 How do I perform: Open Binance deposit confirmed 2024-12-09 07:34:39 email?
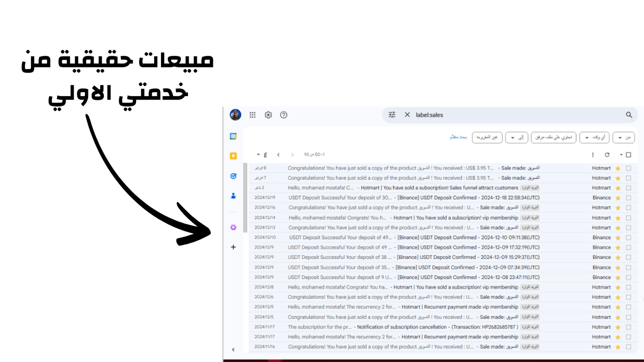[443, 267]
